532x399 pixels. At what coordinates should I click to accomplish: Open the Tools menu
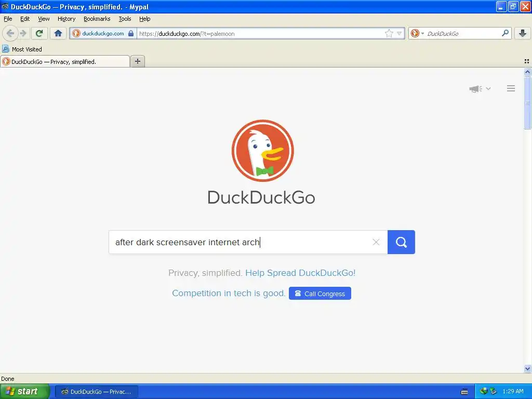[x=125, y=19]
